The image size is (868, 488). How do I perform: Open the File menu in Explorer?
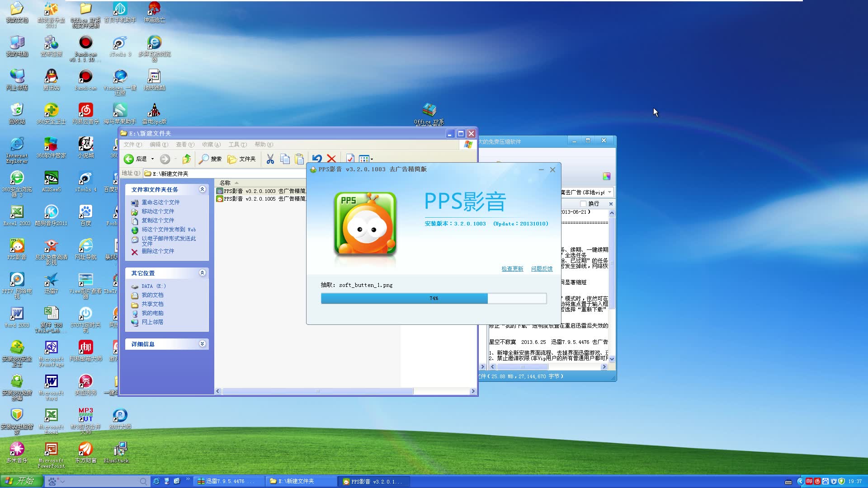click(x=133, y=145)
